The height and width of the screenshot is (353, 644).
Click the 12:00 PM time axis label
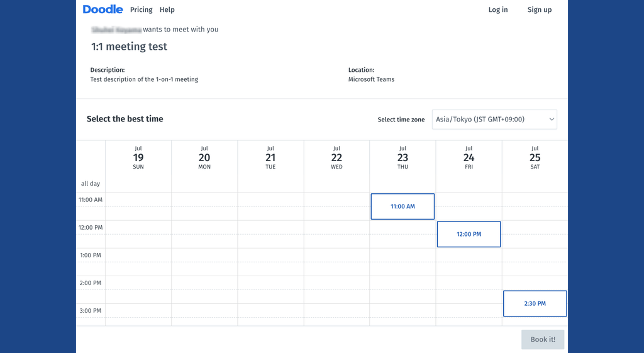click(x=91, y=227)
